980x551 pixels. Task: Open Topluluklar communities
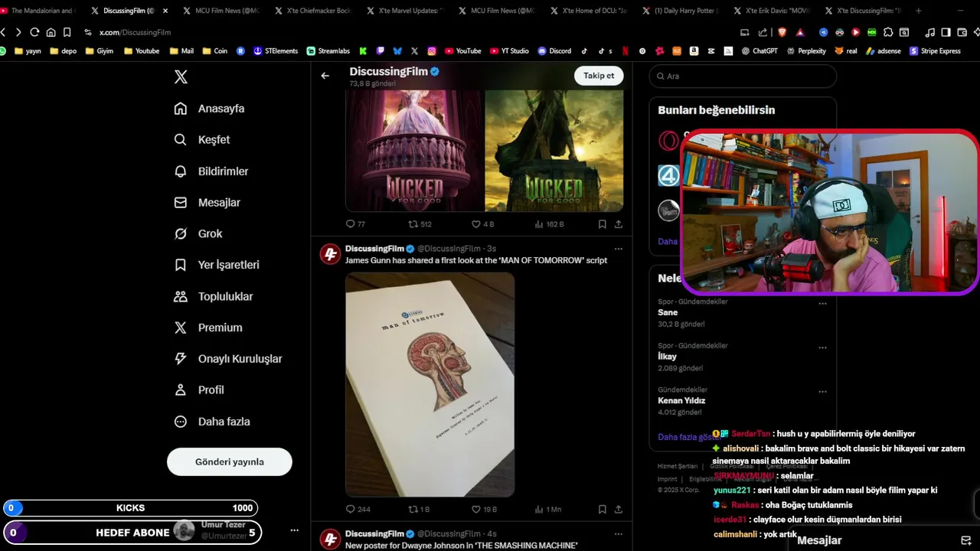coord(214,296)
